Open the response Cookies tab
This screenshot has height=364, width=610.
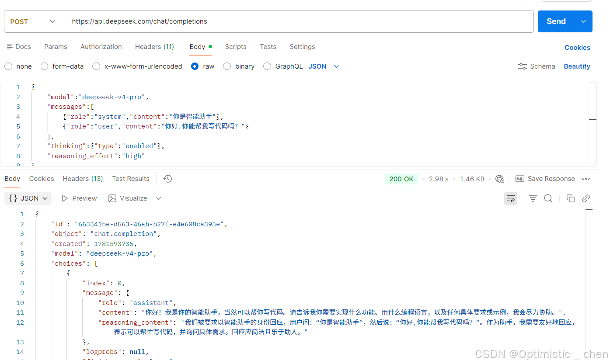coord(42,179)
